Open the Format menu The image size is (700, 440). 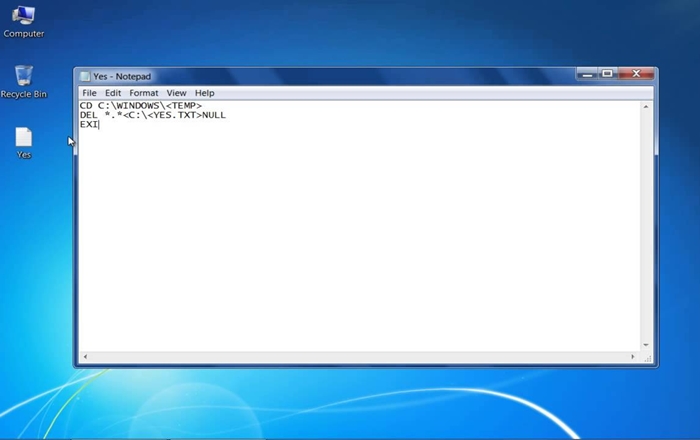[143, 93]
